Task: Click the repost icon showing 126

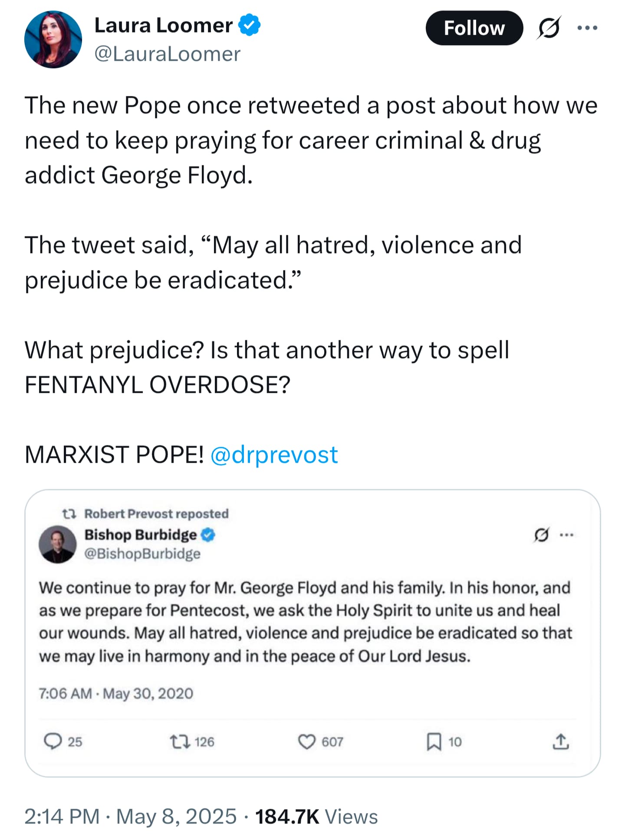Action: click(180, 741)
